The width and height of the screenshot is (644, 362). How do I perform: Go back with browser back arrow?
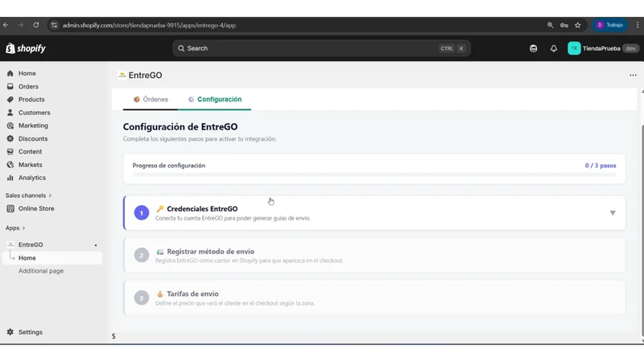tap(6, 25)
